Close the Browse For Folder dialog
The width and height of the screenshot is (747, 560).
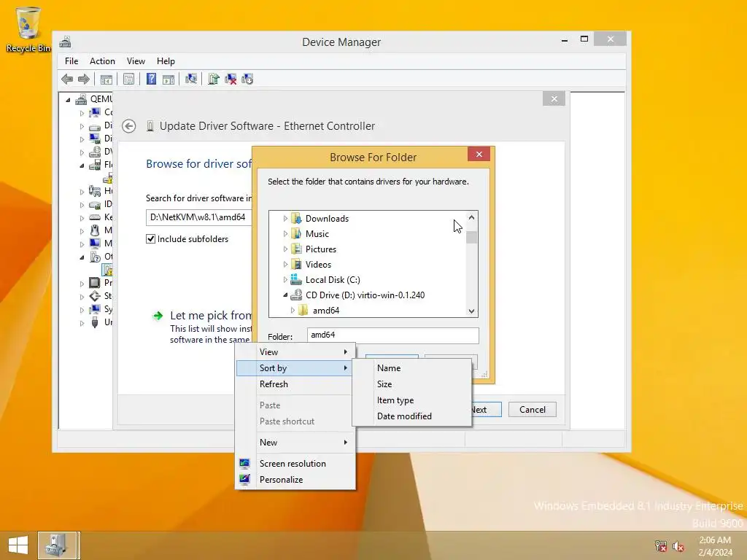click(x=479, y=155)
